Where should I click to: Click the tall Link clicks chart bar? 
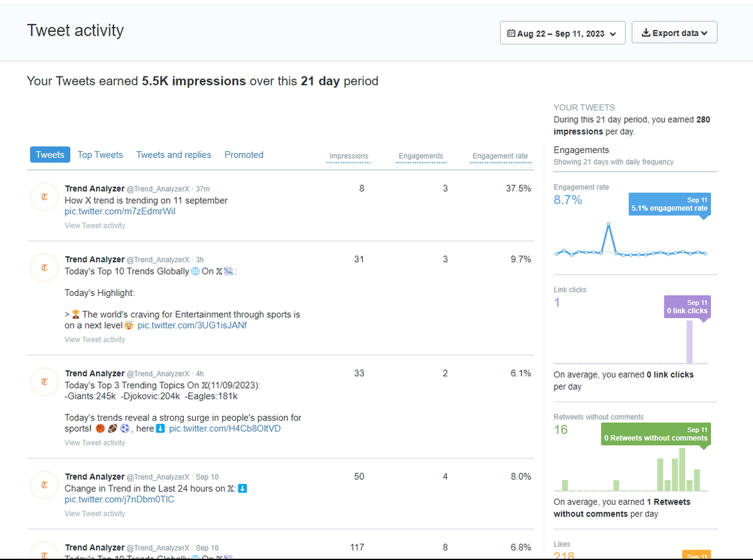[x=690, y=342]
